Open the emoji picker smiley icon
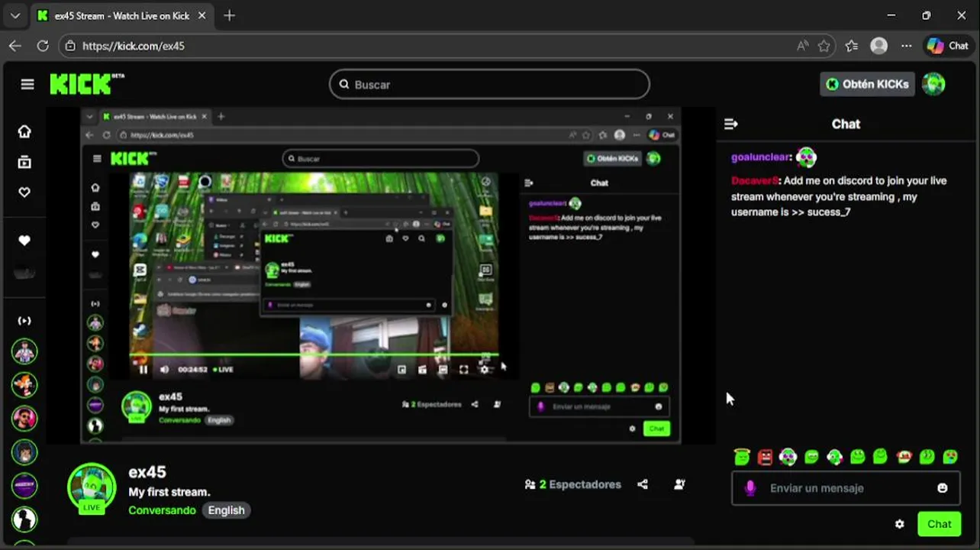Image resolution: width=980 pixels, height=550 pixels. click(x=943, y=488)
